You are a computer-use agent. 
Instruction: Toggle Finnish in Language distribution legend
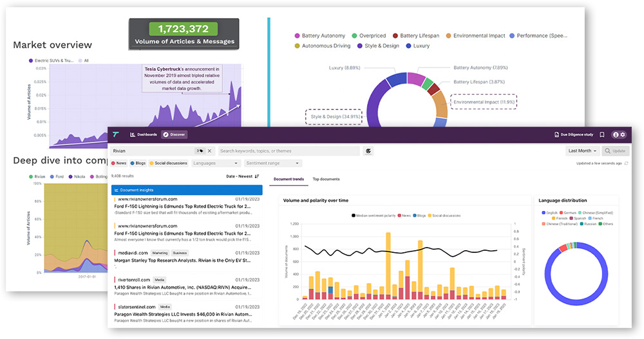click(x=560, y=218)
